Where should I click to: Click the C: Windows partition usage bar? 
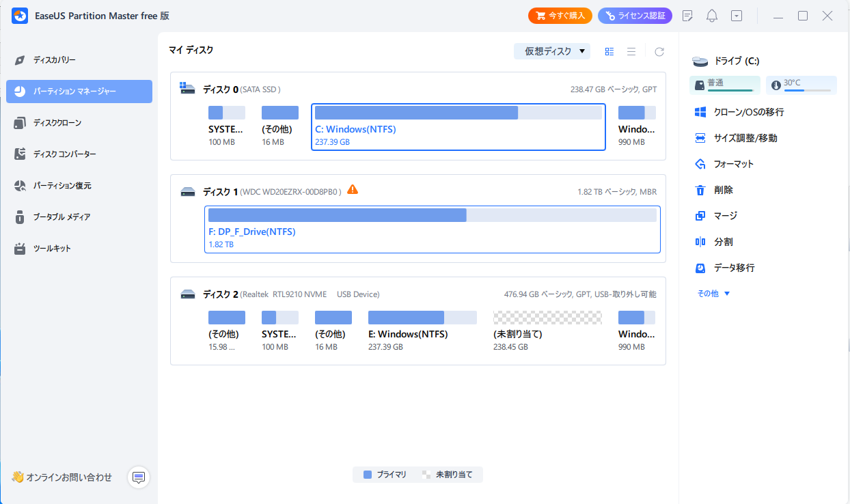(x=458, y=113)
